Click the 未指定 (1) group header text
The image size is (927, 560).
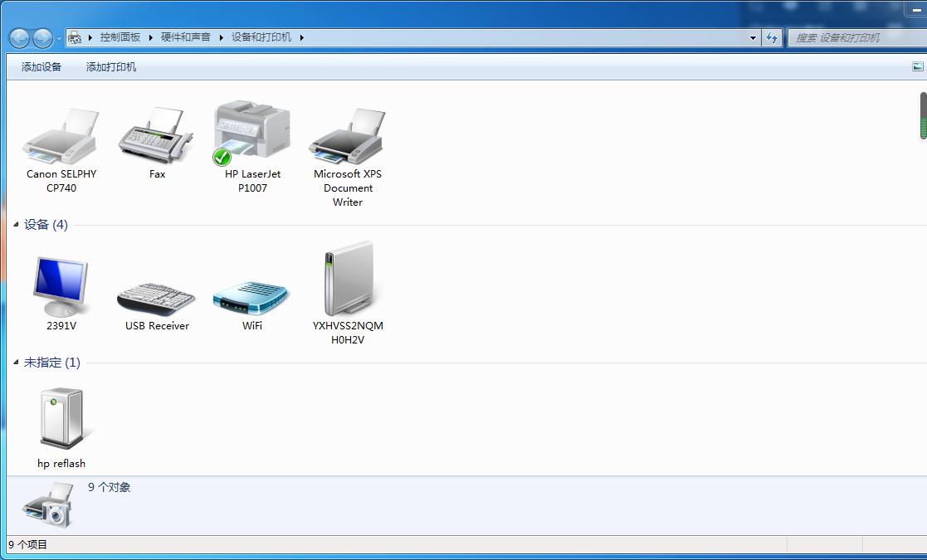pyautogui.click(x=52, y=362)
